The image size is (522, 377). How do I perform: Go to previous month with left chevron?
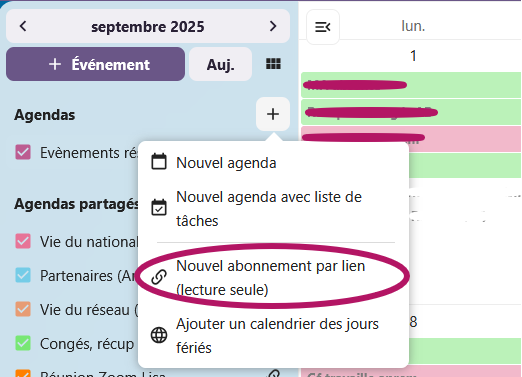pos(23,26)
